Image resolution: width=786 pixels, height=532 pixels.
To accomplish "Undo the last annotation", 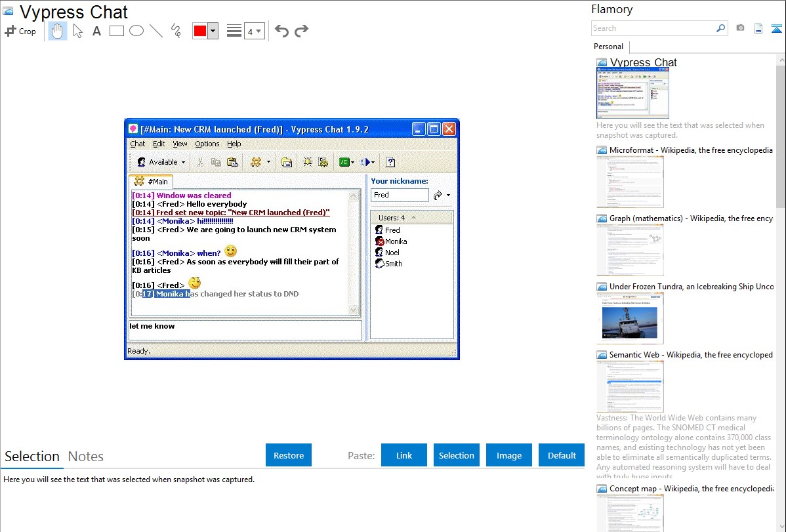I will click(281, 31).
